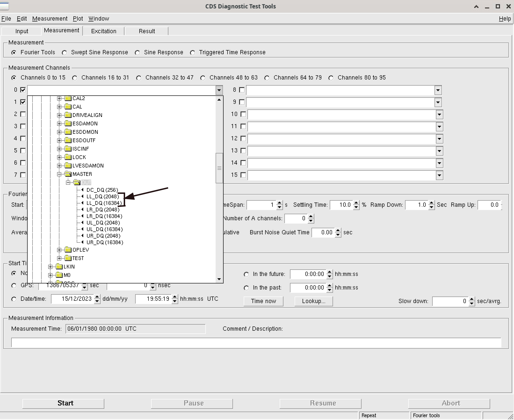Image resolution: width=514 pixels, height=420 pixels.
Task: Expand the LVESDAMON folder node
Action: click(x=59, y=166)
